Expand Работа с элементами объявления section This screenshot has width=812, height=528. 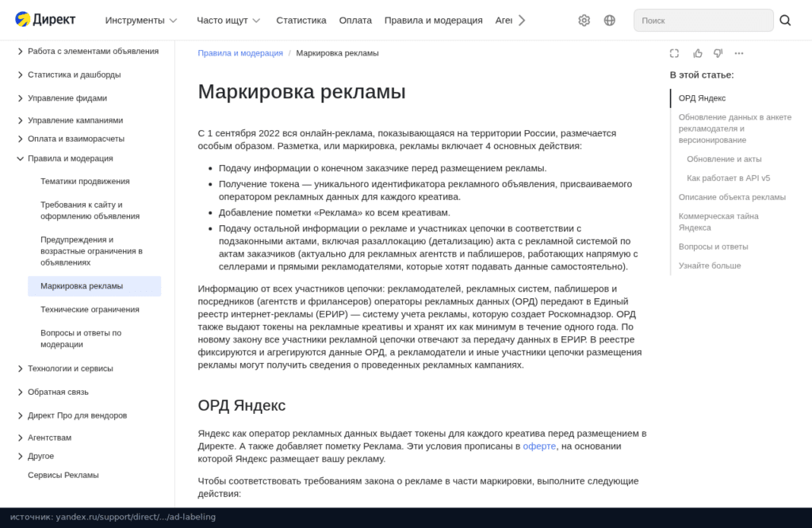point(88,52)
